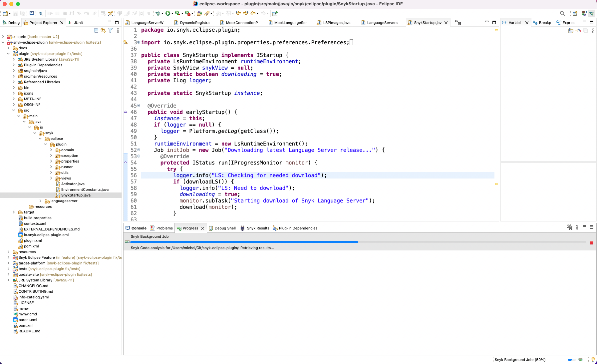Screen dimensions: 597x364
Task: Show the hidden editor tabs list
Action: click(458, 23)
